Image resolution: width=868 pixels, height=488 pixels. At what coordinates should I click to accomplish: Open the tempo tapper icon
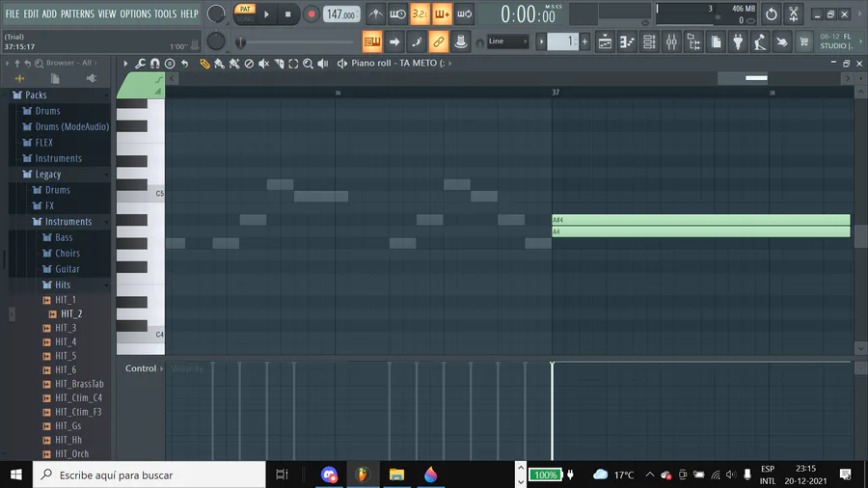(x=760, y=41)
